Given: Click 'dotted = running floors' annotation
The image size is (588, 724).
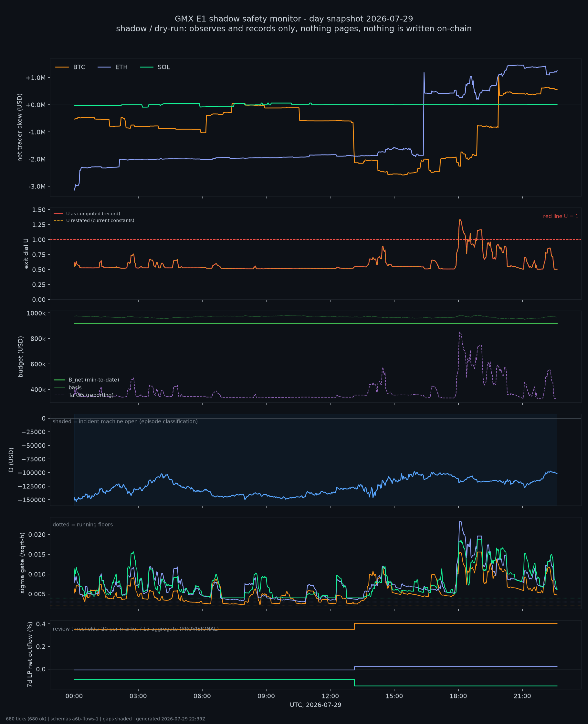Looking at the screenshot, I should pyautogui.click(x=83, y=525).
